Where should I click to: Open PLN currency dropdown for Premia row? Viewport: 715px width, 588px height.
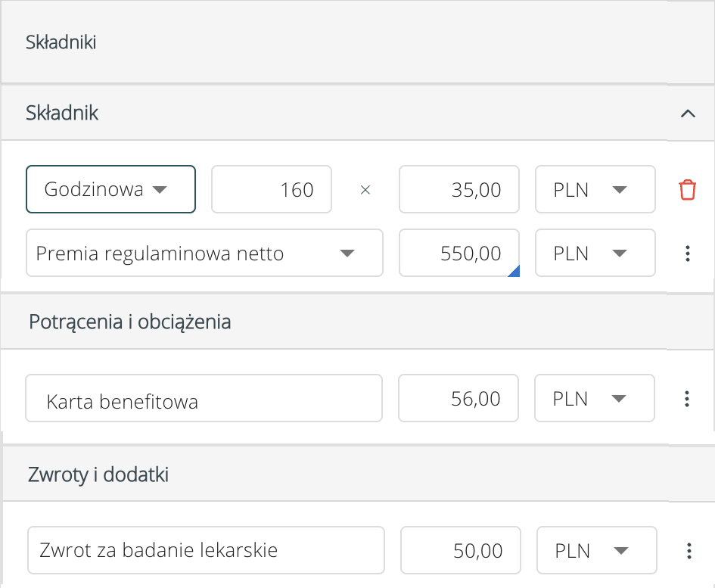click(x=595, y=254)
